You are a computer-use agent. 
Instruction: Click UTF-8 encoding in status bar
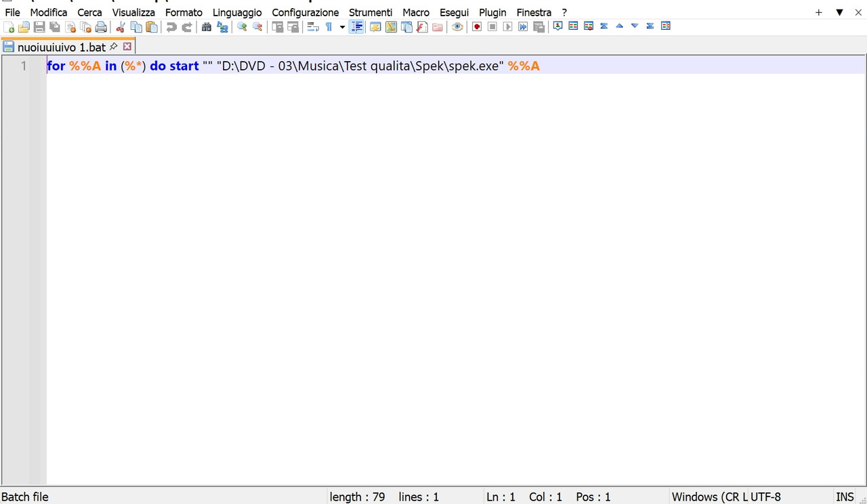[x=765, y=497]
